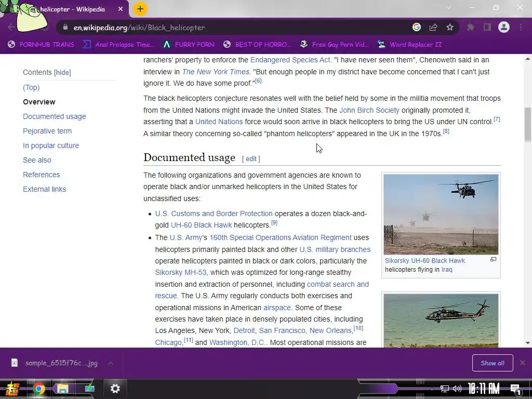Jump to (Top) in Contents

pyautogui.click(x=31, y=87)
